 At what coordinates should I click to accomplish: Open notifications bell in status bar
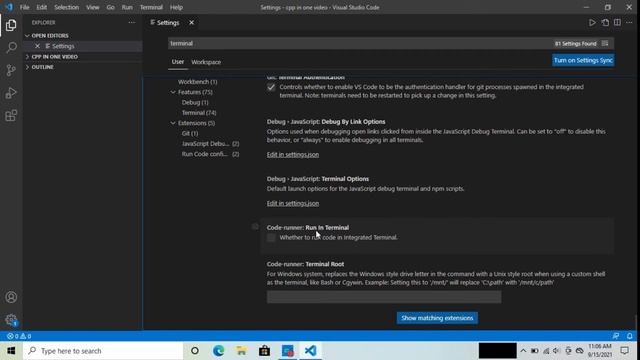629,336
